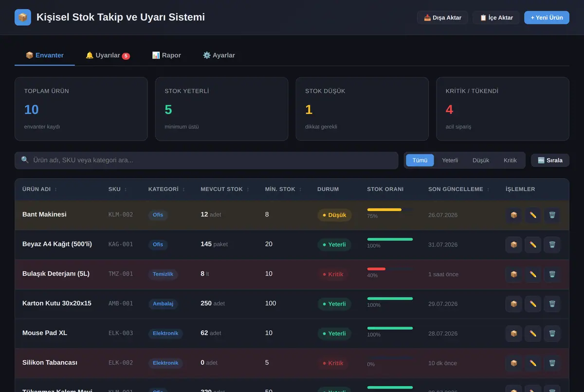Image resolution: width=584 pixels, height=392 pixels.
Task: Edit the Bulaşık Deterjanı (5L) entry
Action: coord(533,274)
